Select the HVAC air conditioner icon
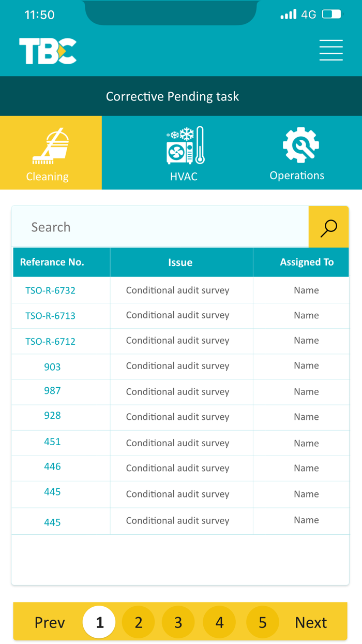Screen dimensions: 362x644 [185, 145]
